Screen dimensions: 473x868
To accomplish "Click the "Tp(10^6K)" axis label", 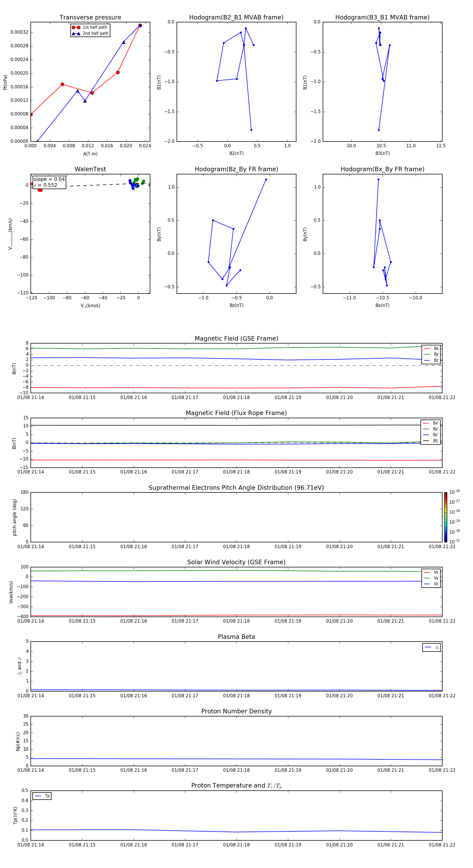I will pyautogui.click(x=15, y=815).
